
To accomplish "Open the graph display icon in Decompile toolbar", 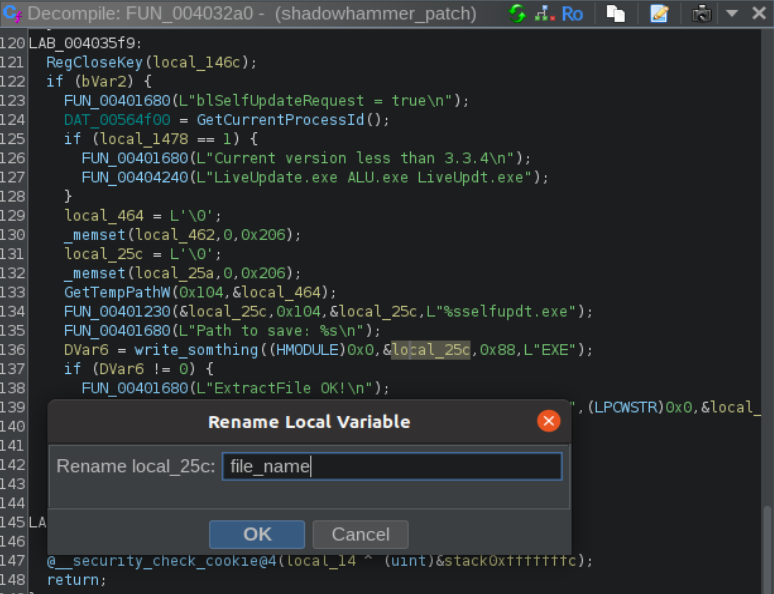I will (x=545, y=13).
